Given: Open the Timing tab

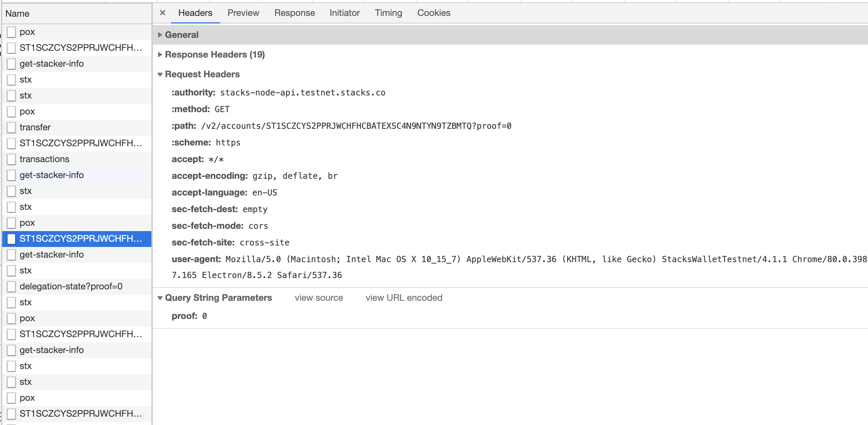Looking at the screenshot, I should click(388, 12).
